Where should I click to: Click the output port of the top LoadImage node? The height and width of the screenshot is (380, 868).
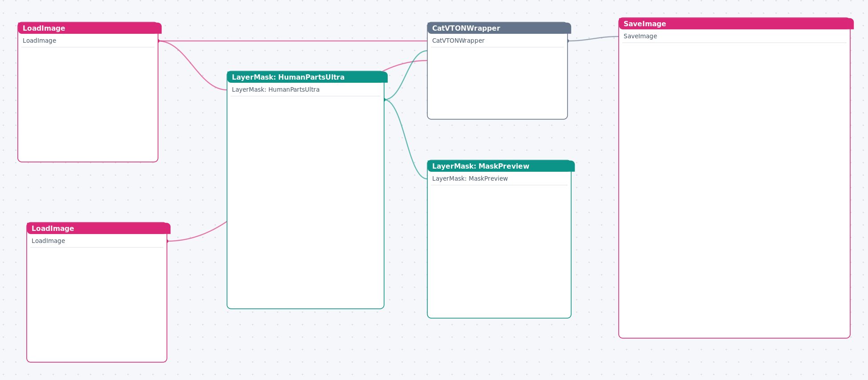click(x=158, y=41)
